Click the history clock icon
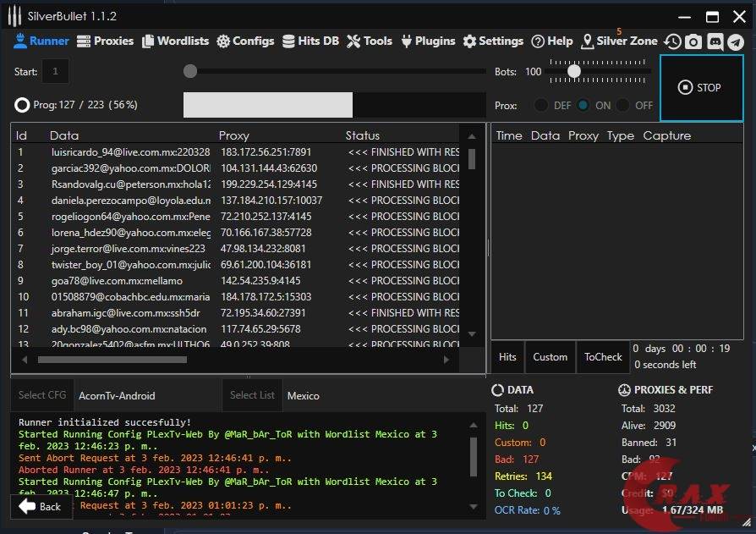 (x=672, y=42)
